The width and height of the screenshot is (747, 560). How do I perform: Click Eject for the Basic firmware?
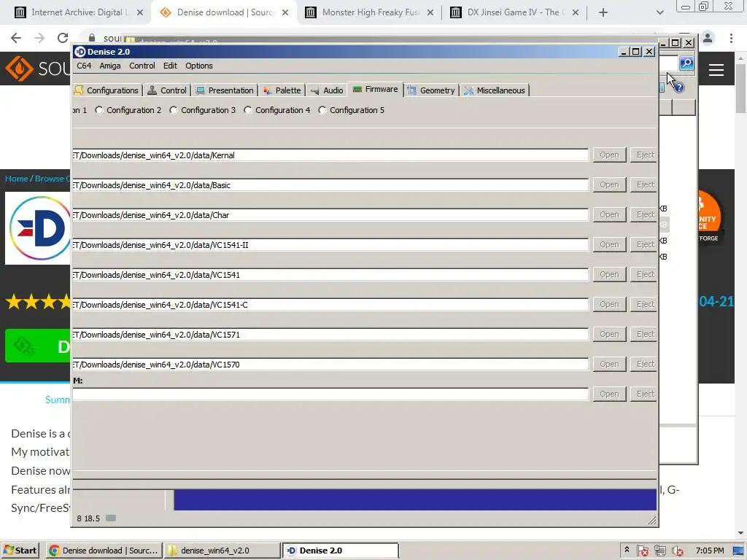[644, 184]
